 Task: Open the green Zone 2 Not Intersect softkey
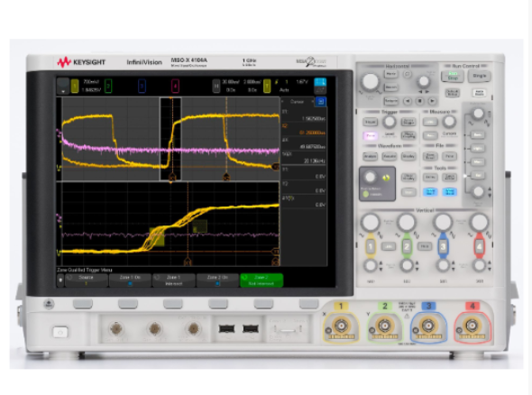261,280
